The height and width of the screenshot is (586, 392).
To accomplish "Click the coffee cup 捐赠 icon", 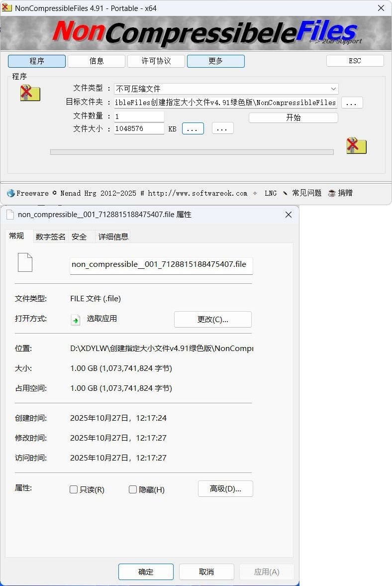I will point(332,193).
